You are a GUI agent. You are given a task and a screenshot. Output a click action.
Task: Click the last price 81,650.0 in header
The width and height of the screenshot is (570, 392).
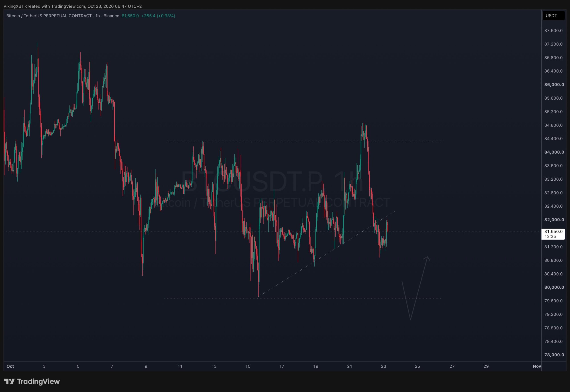[130, 16]
